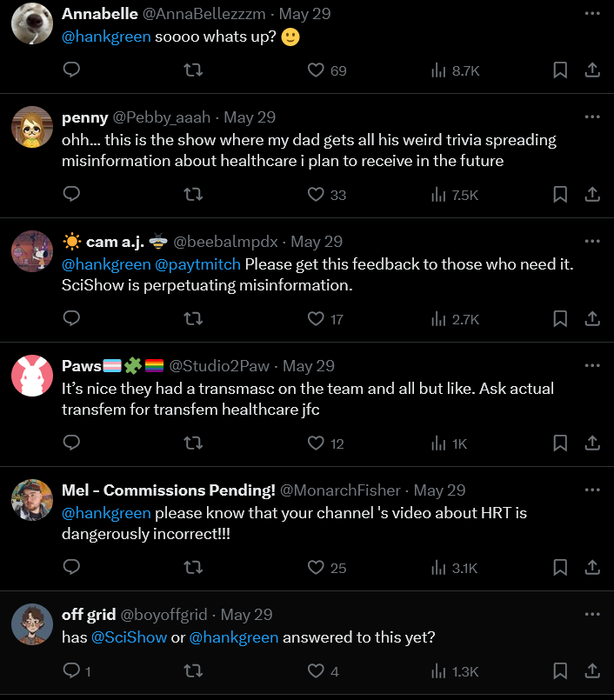Share cam a.j.'s tweet

(x=591, y=319)
